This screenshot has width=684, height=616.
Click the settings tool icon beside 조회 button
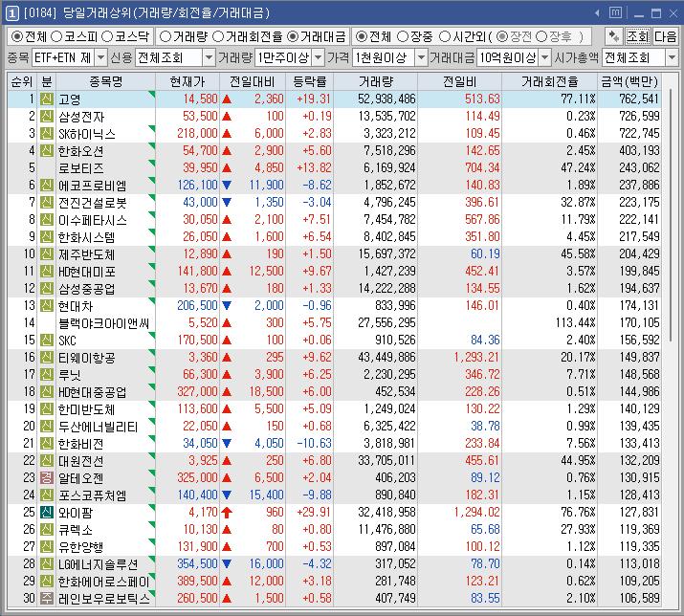614,36
